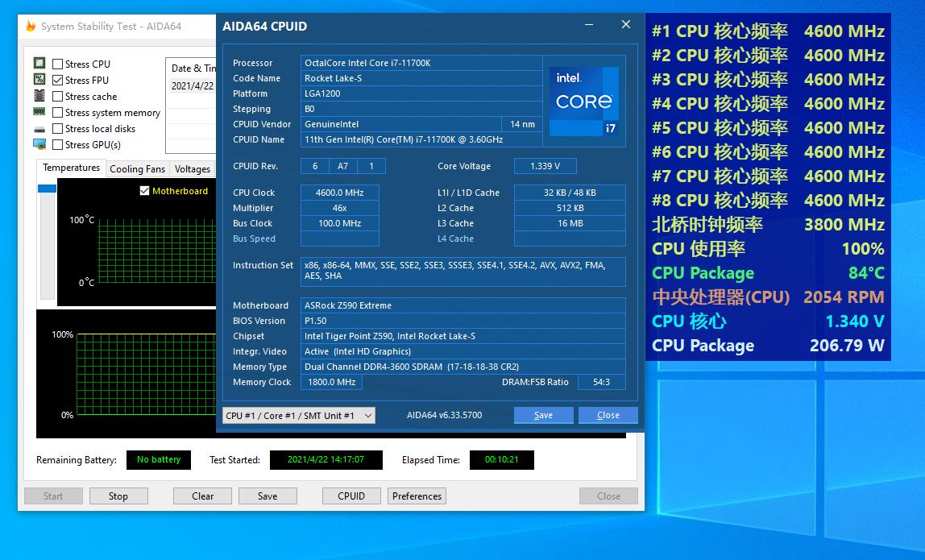925x560 pixels.
Task: Click the CPUID button
Action: [351, 496]
